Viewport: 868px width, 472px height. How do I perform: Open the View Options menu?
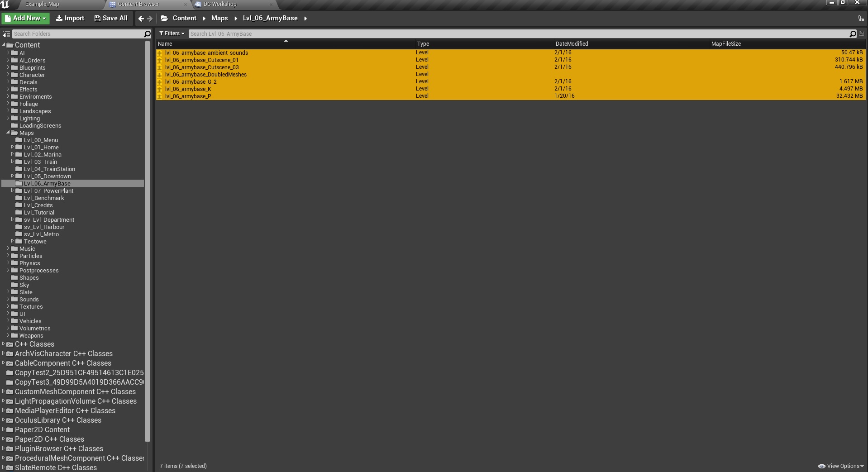841,466
